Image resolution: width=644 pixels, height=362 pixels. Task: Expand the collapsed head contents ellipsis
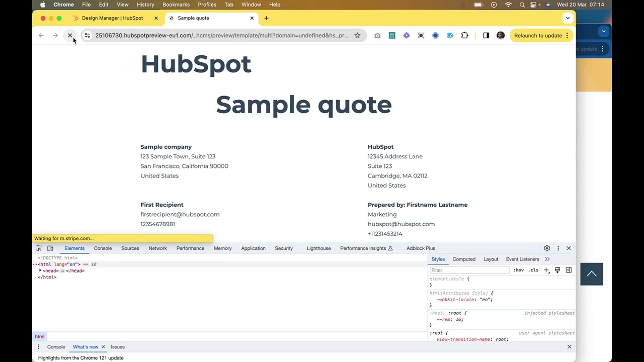click(x=62, y=271)
